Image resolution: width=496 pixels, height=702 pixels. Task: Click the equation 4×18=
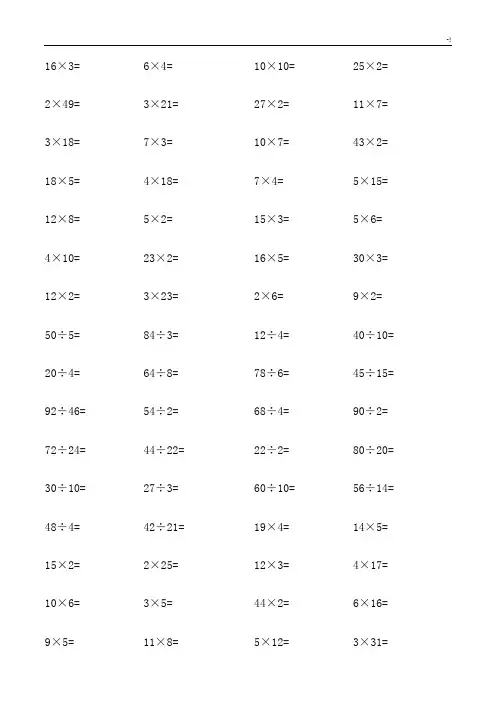tap(161, 181)
